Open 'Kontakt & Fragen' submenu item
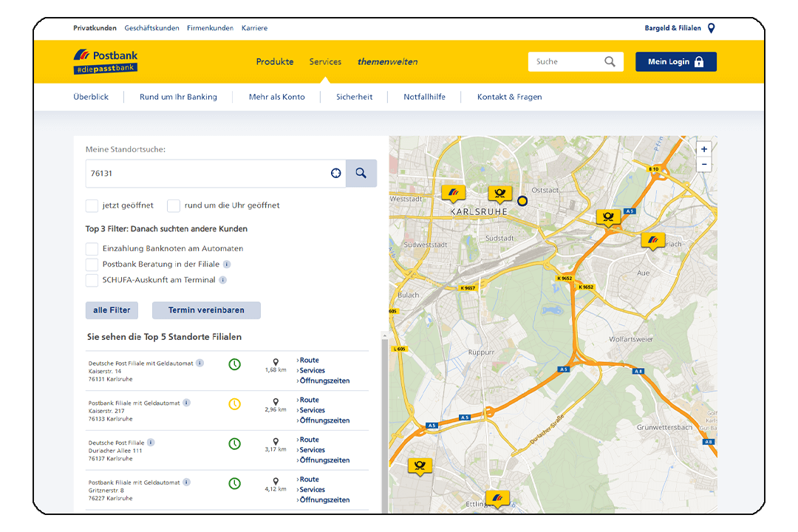The width and height of the screenshot is (798, 532). tap(509, 97)
